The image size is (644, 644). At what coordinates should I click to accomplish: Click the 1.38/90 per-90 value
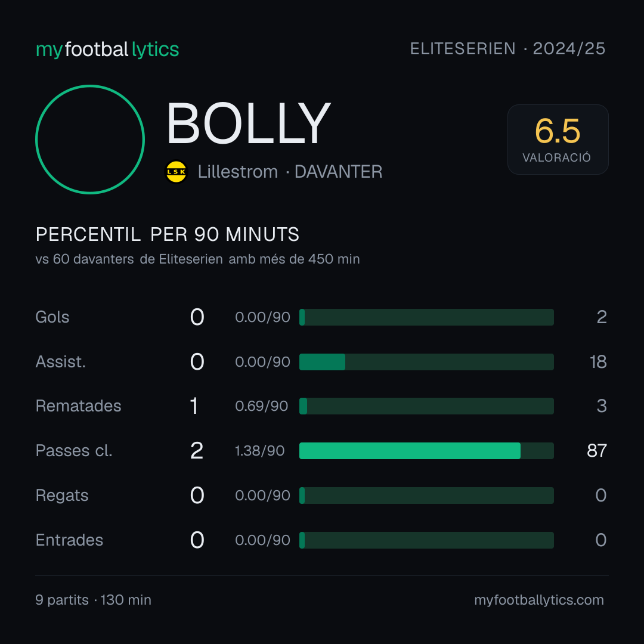(259, 451)
